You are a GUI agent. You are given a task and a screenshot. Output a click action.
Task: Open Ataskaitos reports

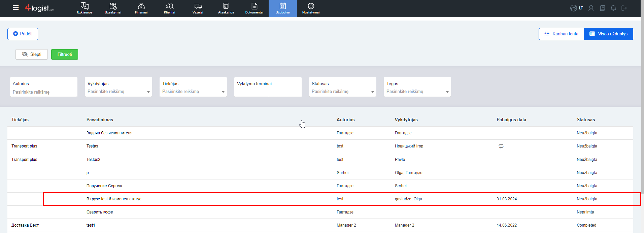[226, 8]
